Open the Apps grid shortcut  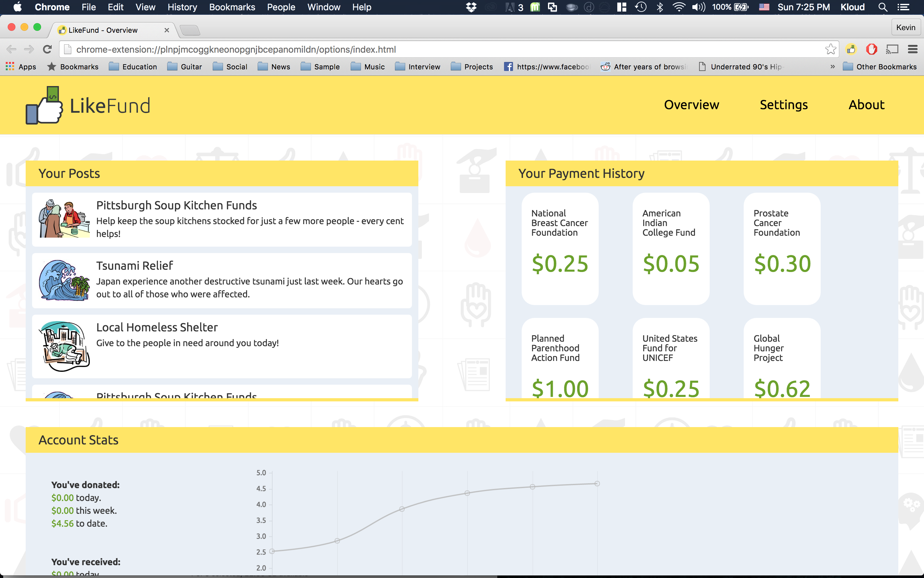coord(21,67)
